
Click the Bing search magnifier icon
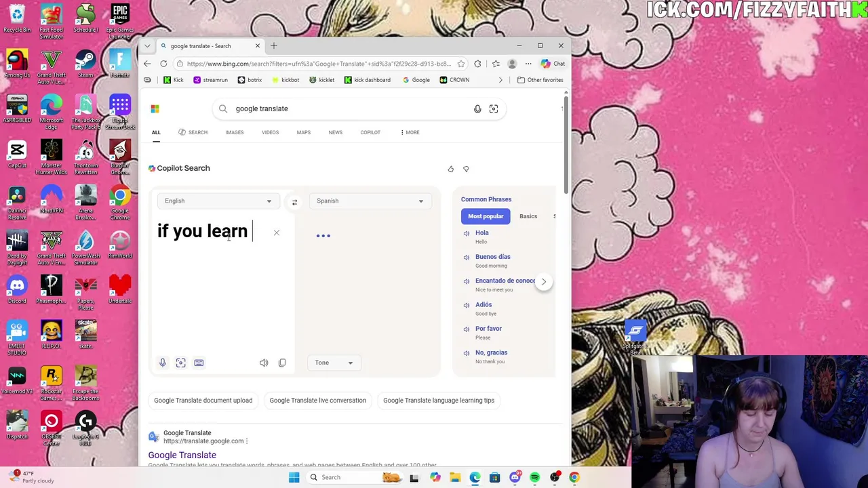(223, 108)
